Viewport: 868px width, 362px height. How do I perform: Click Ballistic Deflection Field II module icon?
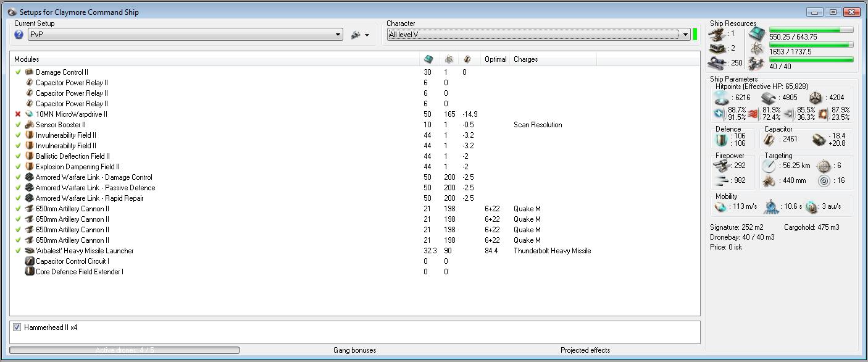29,156
